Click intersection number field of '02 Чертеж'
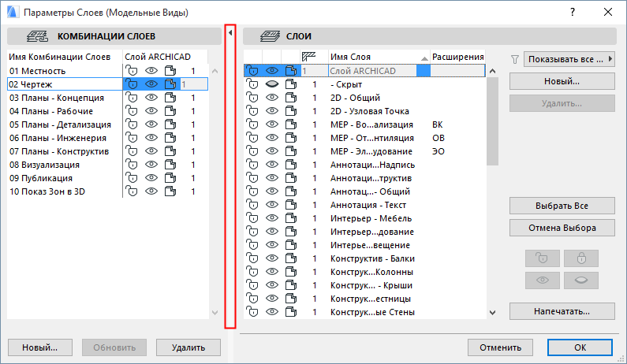This screenshot has height=364, width=627. [x=193, y=84]
